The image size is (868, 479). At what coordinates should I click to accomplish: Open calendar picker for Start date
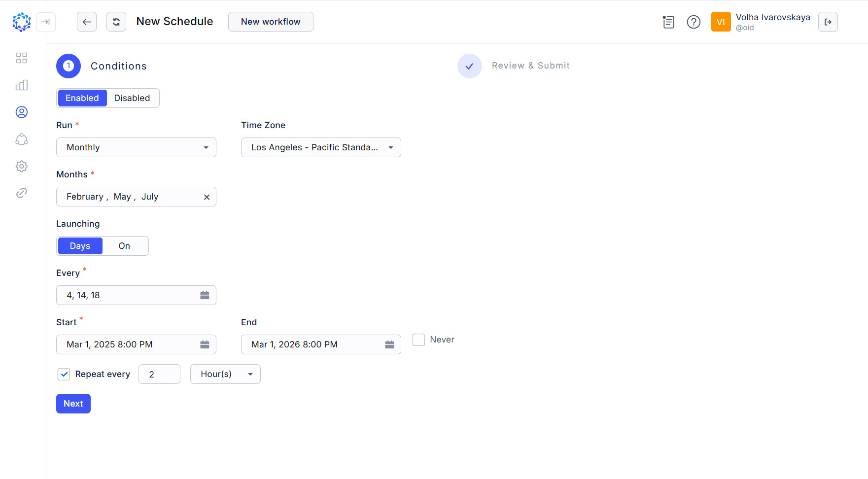click(x=205, y=344)
